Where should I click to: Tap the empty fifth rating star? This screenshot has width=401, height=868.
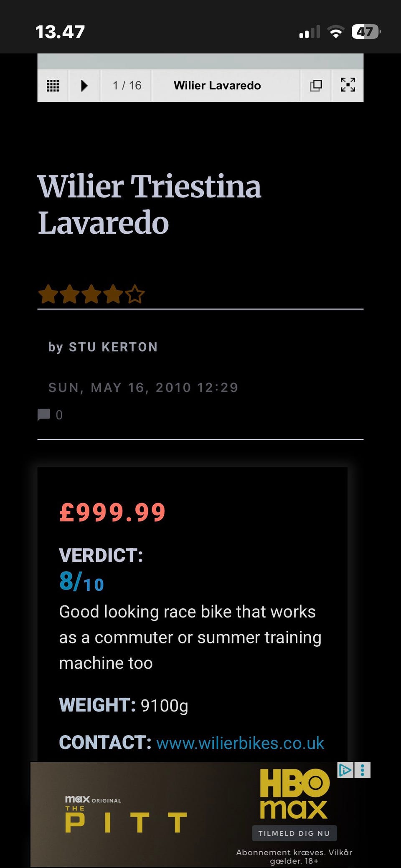(135, 294)
